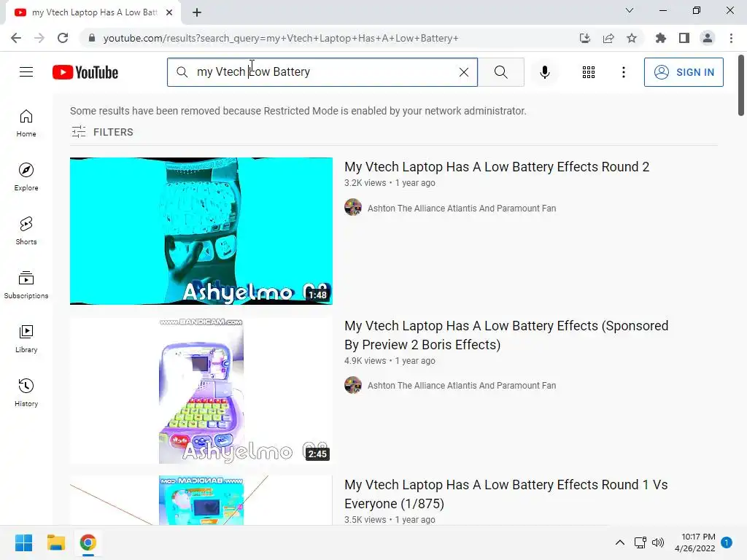The image size is (747, 560).
Task: Go to Home in sidebar
Action: click(26, 123)
